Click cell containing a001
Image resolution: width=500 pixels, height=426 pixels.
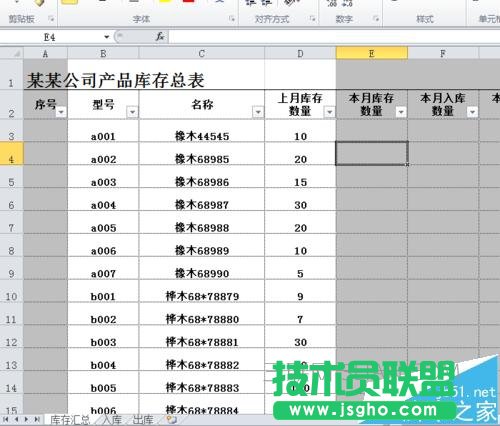coord(103,131)
